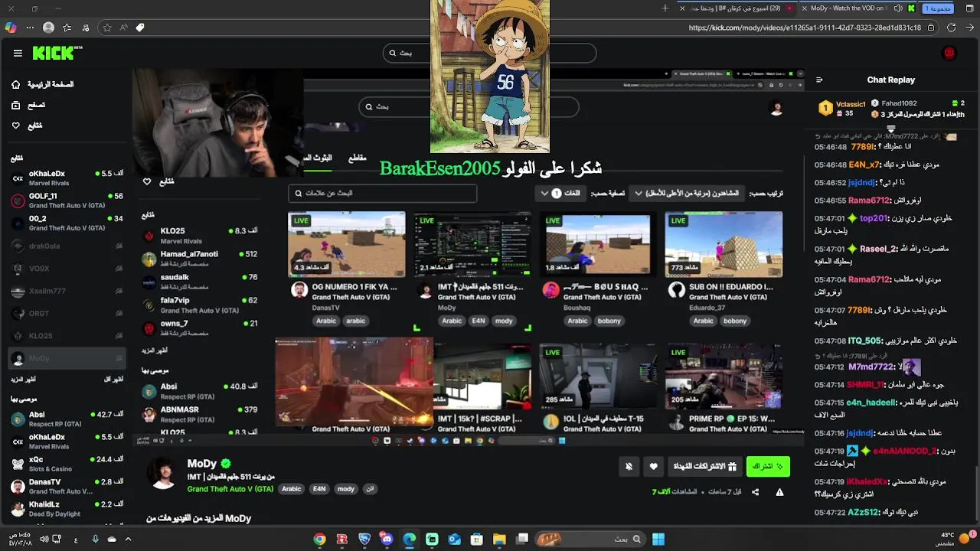Select offline channel Xsalim777
Image resolution: width=980 pixels, height=551 pixels.
coord(67,291)
